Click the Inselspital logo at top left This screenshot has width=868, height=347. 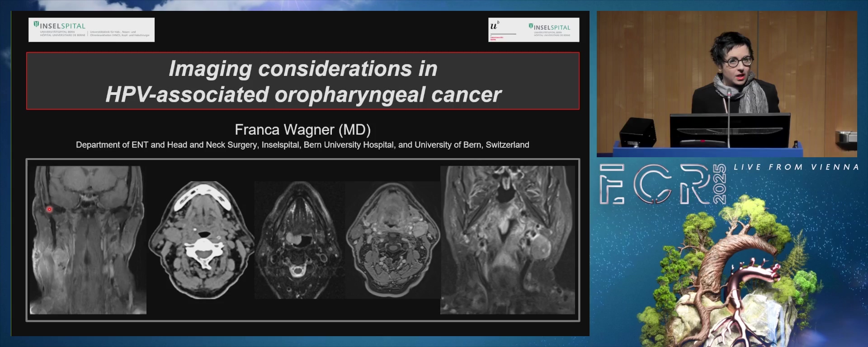click(91, 30)
